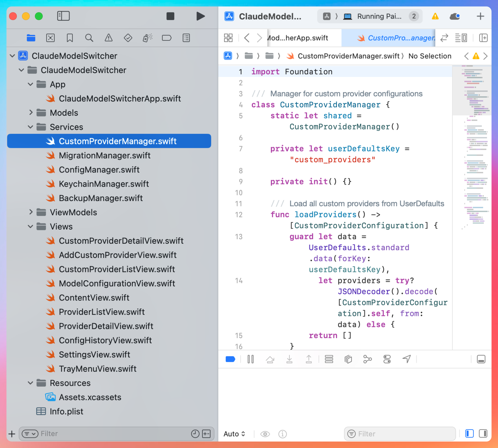
Task: Toggle the navigator sidebar visibility
Action: [x=63, y=16]
